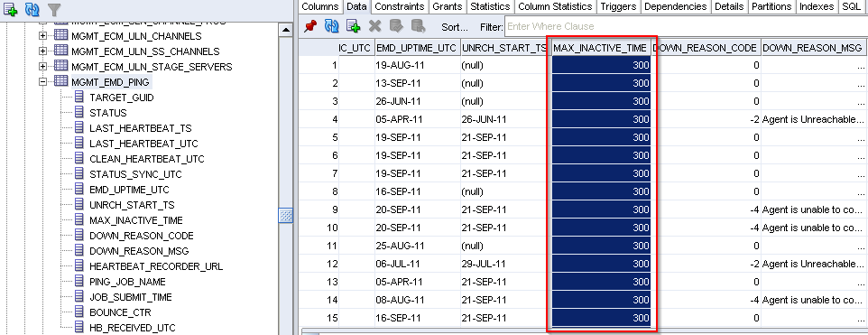Click the refresh icon in connections panel
The image size is (868, 335).
pyautogui.click(x=32, y=9)
